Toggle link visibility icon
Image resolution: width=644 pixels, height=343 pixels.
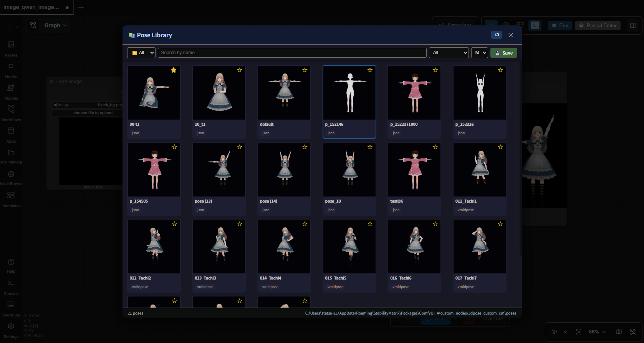coord(633,332)
